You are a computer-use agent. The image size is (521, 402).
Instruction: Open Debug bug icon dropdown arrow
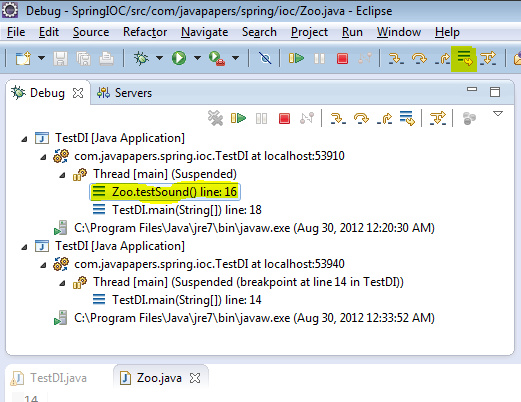coord(159,58)
